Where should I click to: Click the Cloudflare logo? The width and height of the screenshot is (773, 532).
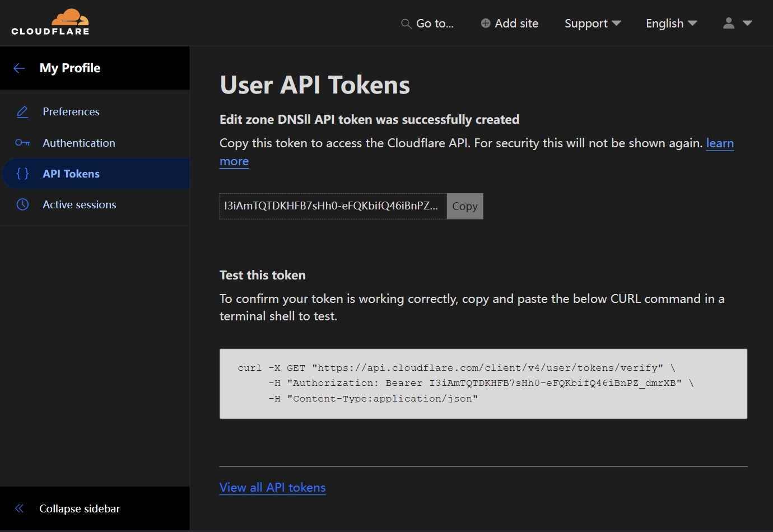(x=50, y=22)
